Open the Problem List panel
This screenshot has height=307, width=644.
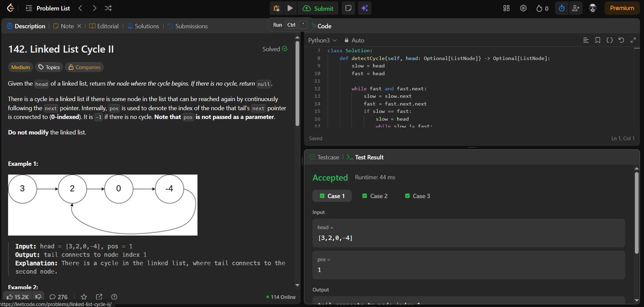click(x=48, y=8)
